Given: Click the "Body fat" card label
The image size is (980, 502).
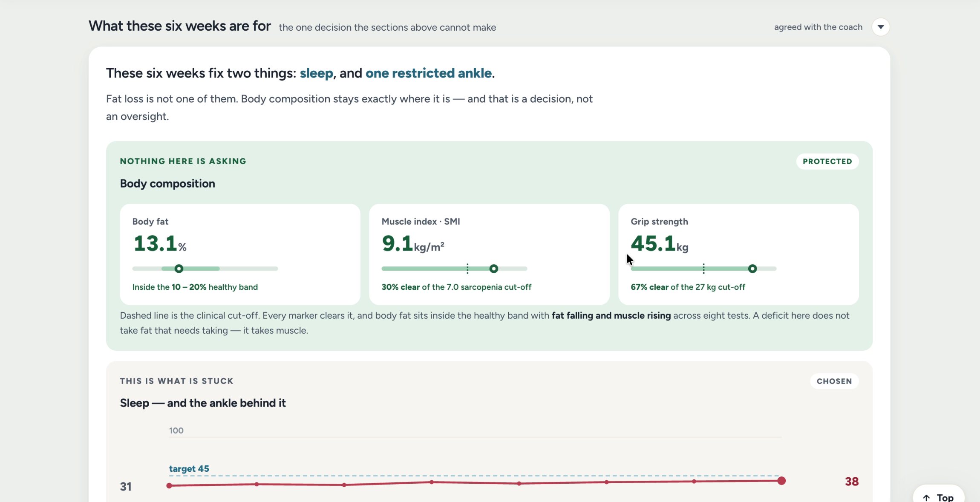Looking at the screenshot, I should pos(150,222).
